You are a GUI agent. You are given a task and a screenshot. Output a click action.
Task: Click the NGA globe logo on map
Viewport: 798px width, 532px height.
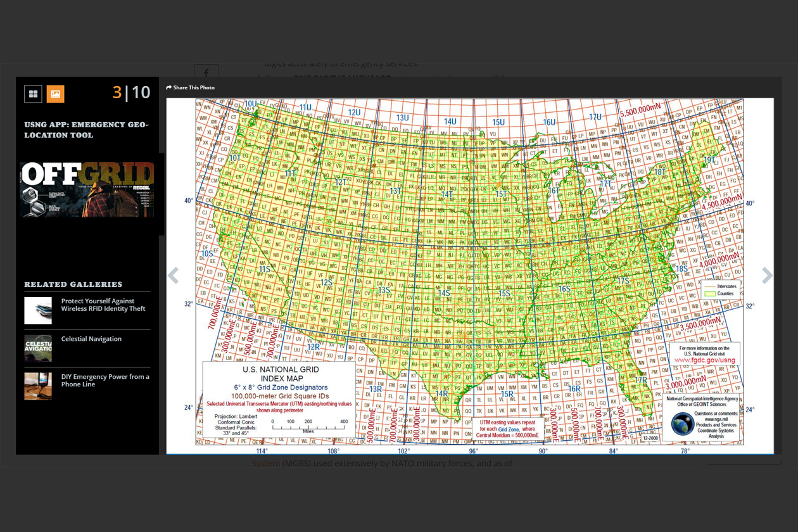coord(682,424)
